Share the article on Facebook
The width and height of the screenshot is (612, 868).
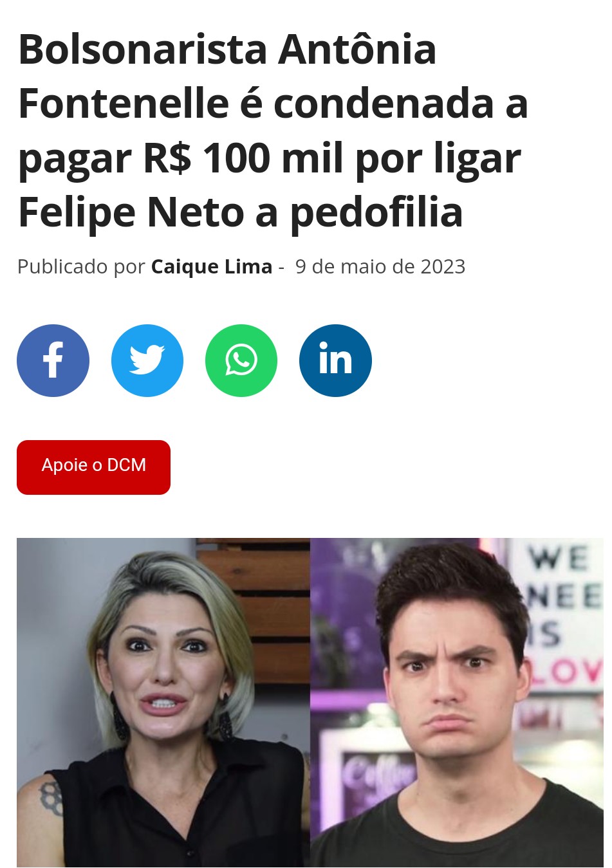tap(53, 360)
